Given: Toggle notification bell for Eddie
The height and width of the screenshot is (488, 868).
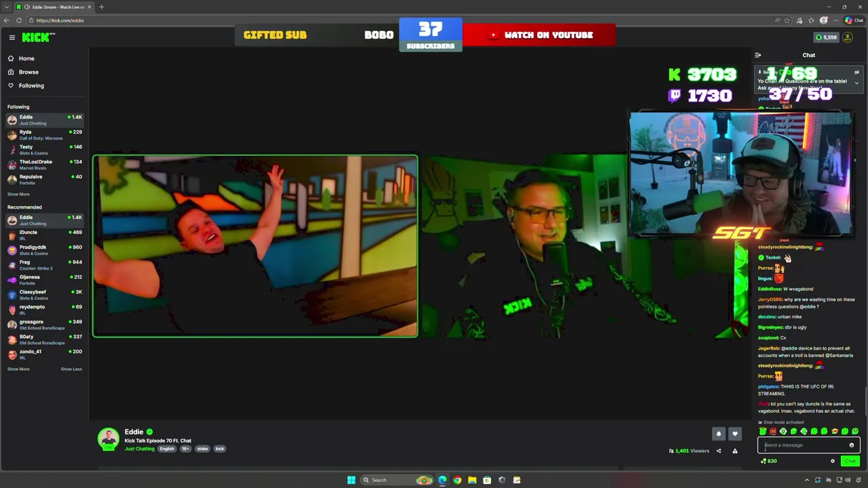Looking at the screenshot, I should click(x=719, y=434).
